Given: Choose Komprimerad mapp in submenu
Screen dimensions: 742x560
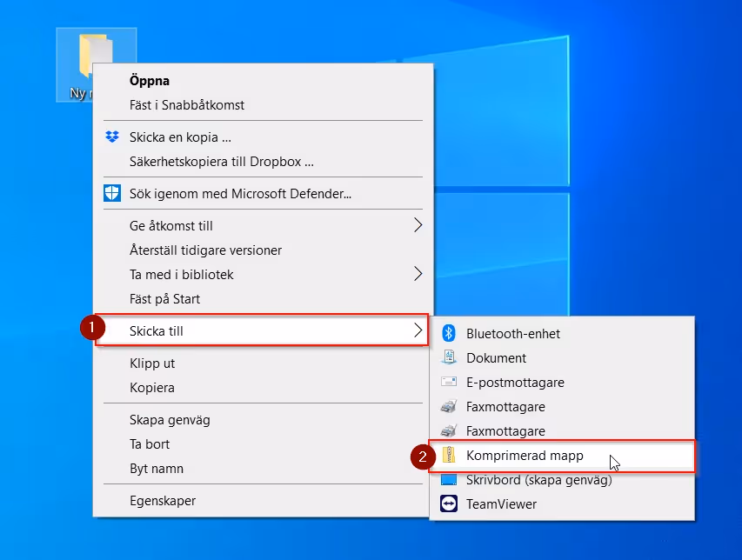Looking at the screenshot, I should 562,456.
